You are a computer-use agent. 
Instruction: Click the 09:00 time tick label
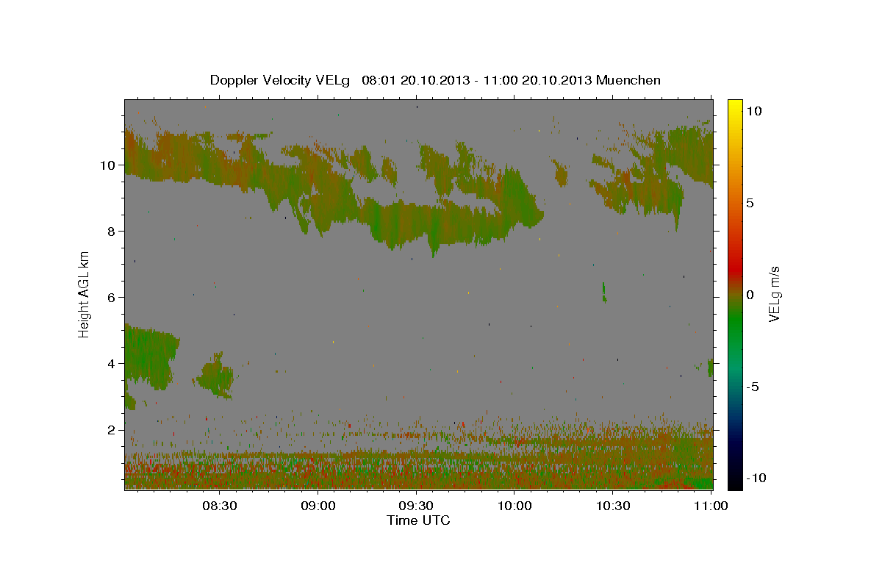pos(318,506)
